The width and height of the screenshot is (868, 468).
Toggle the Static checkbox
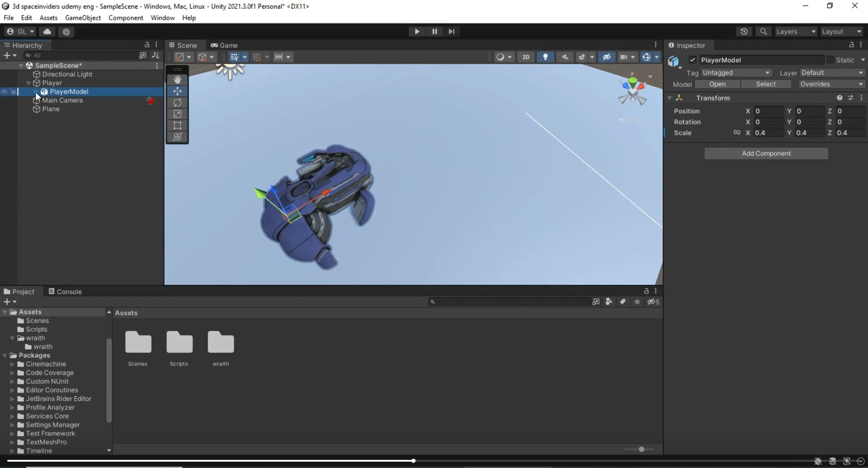pyautogui.click(x=830, y=60)
